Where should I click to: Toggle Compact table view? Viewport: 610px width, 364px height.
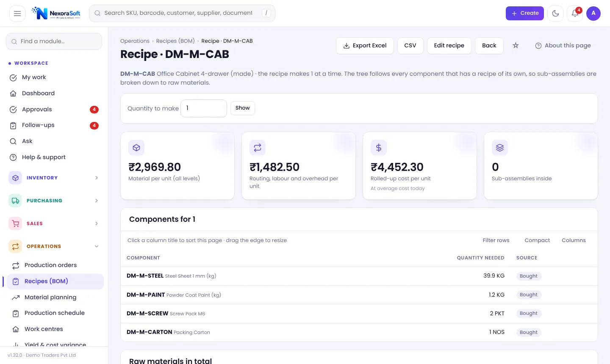click(x=537, y=240)
